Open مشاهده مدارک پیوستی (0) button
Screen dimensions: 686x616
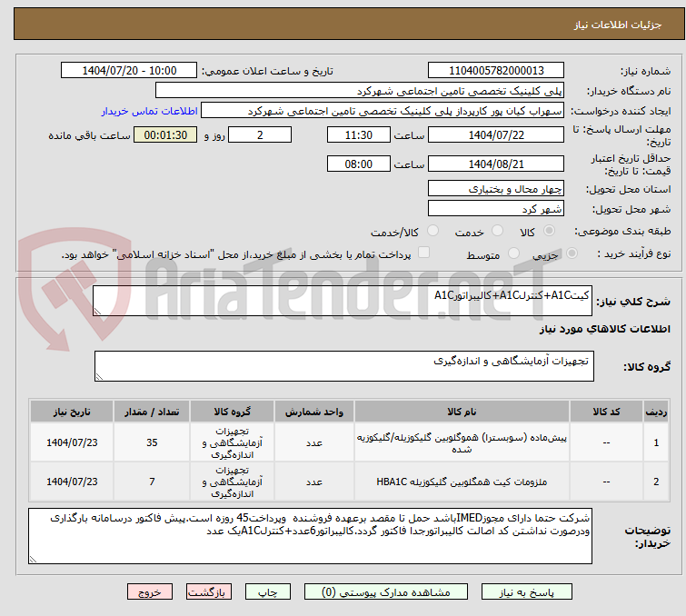tap(386, 592)
